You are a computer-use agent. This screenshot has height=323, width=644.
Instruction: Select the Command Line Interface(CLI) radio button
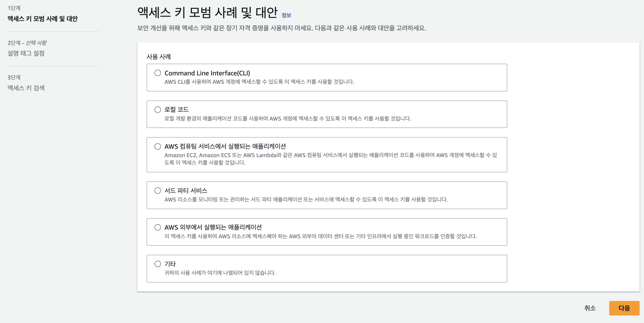tap(158, 73)
